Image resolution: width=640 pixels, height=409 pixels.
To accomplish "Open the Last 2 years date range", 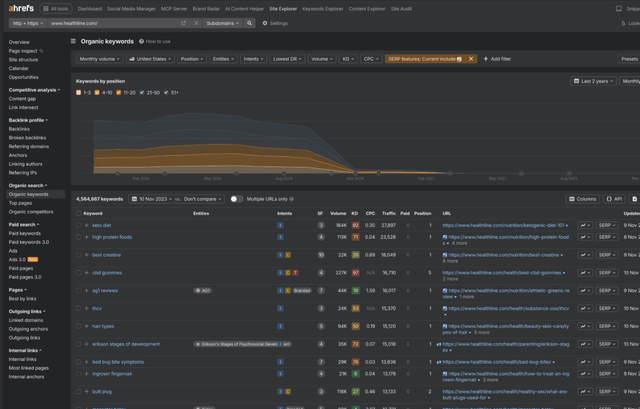I will click(x=594, y=81).
